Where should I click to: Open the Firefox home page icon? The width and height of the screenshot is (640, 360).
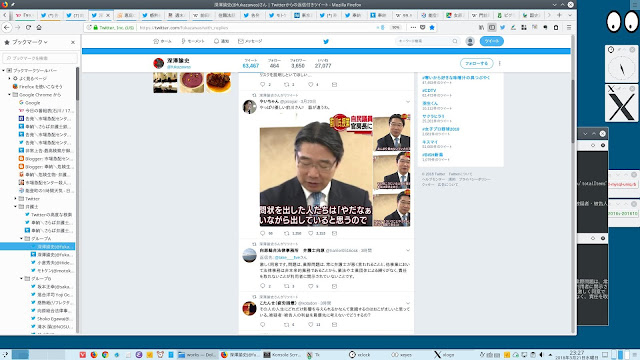(x=39, y=27)
